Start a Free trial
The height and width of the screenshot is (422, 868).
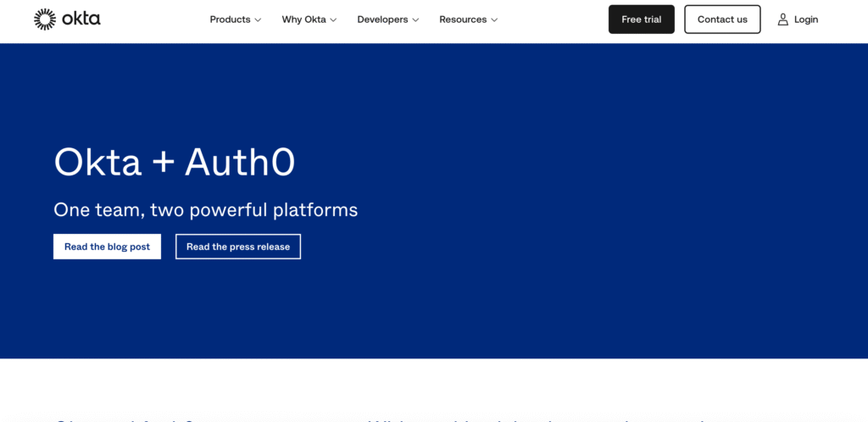(x=642, y=19)
